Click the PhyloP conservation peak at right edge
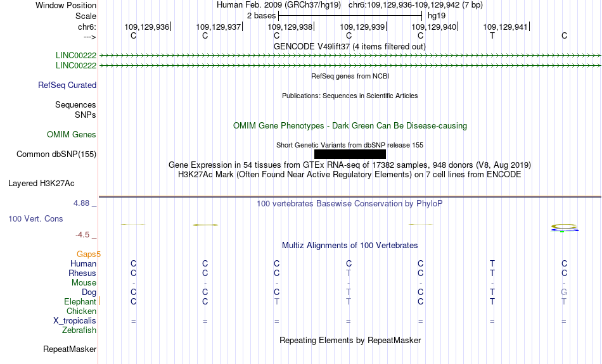 coord(565,228)
